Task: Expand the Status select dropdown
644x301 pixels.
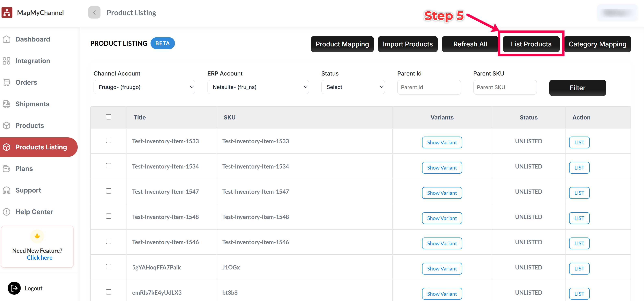Action: click(353, 87)
